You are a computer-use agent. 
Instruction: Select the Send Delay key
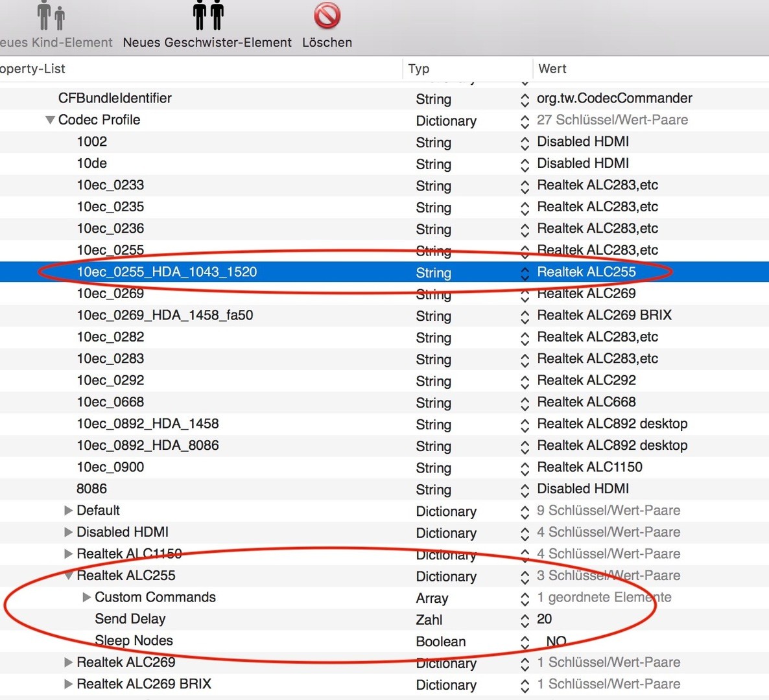[x=130, y=618]
